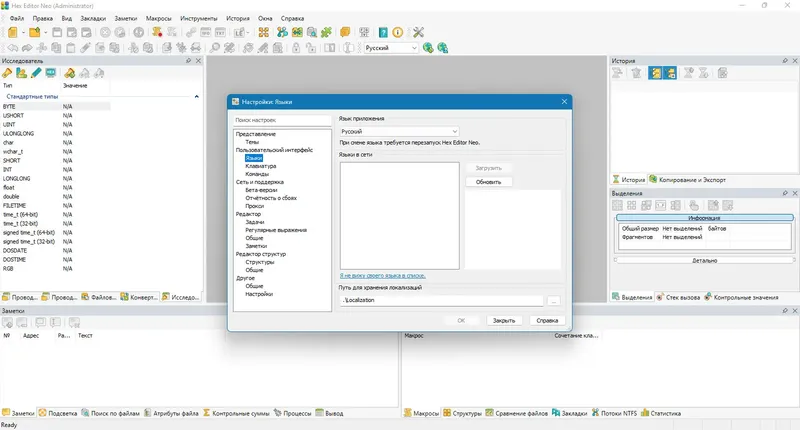The height and width of the screenshot is (430, 800).
Task: Expand the Детально section bar
Action: click(705, 260)
